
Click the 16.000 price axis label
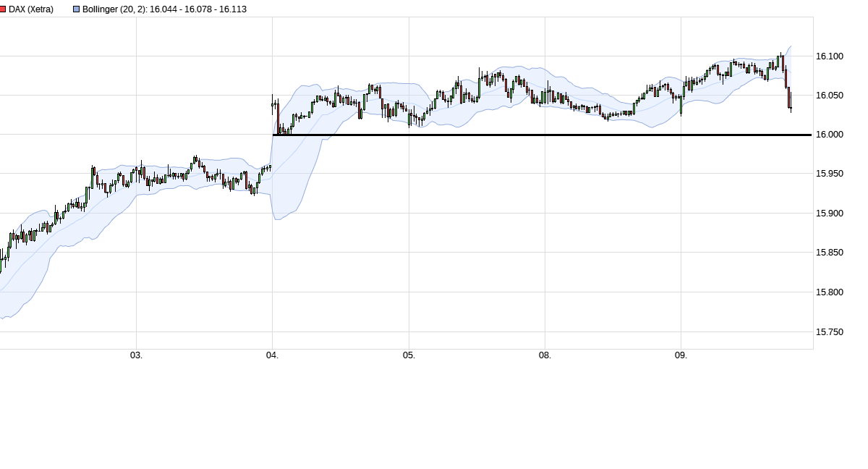pyautogui.click(x=830, y=135)
